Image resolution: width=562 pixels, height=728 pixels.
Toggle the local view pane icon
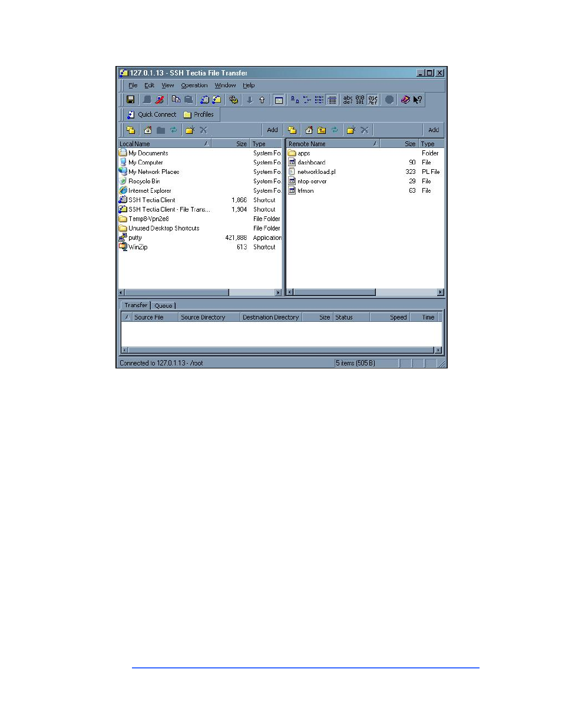(x=279, y=100)
